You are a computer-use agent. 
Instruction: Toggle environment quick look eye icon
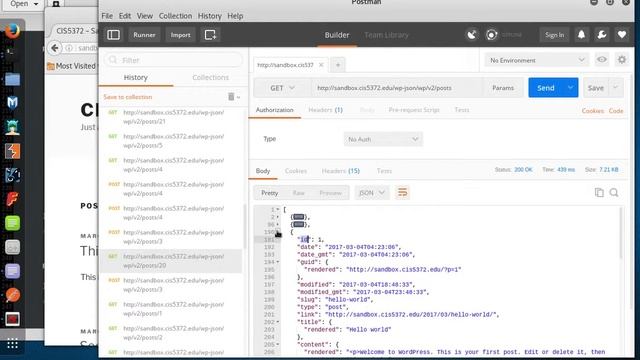point(602,60)
